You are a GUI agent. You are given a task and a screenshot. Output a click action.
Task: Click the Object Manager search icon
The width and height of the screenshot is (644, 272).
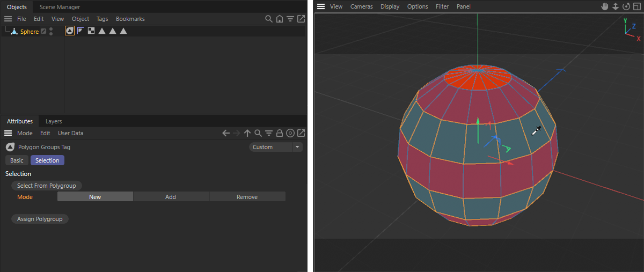(269, 19)
